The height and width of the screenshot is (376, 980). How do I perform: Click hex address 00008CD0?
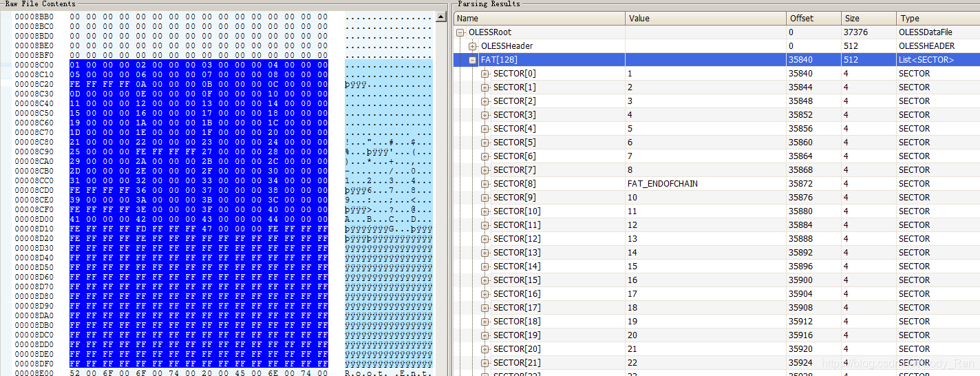coord(34,190)
